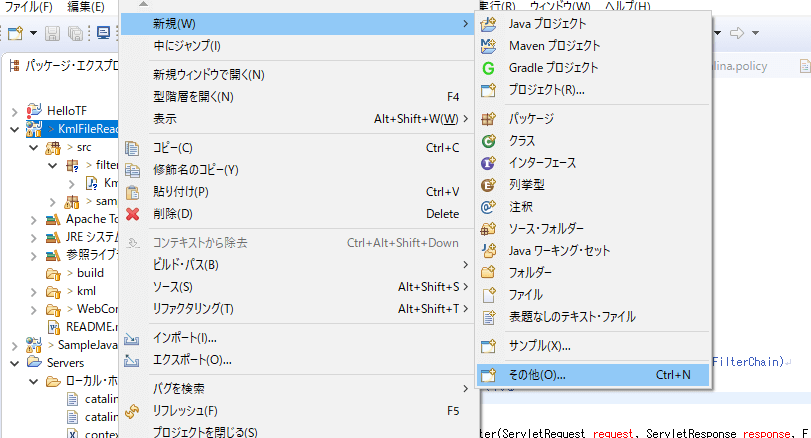811x438 pixels.
Task: Select 型階層を開く(N) menu entry
Action: click(x=297, y=97)
